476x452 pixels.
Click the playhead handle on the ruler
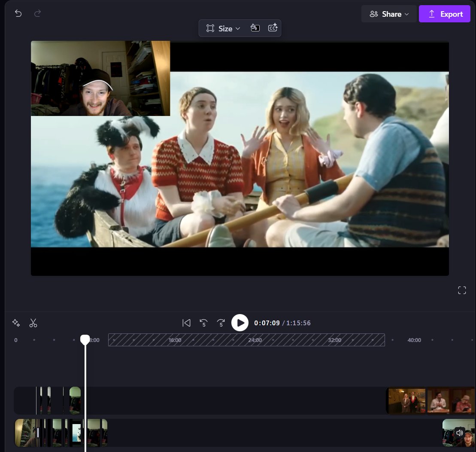click(x=85, y=339)
